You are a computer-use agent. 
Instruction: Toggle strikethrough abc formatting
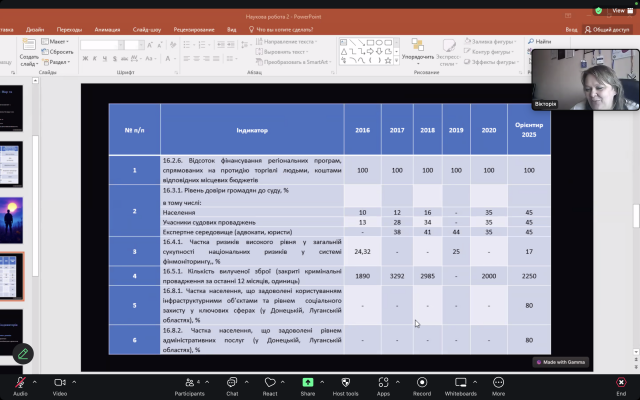pyautogui.click(x=124, y=59)
